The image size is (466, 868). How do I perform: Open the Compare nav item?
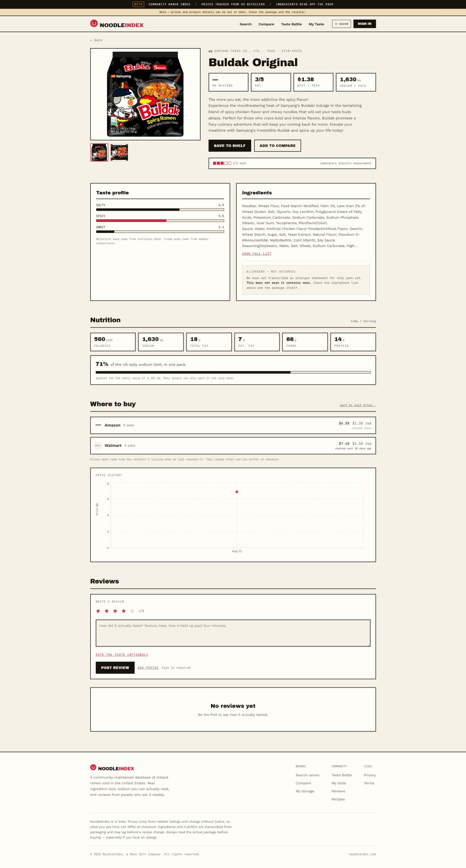266,24
